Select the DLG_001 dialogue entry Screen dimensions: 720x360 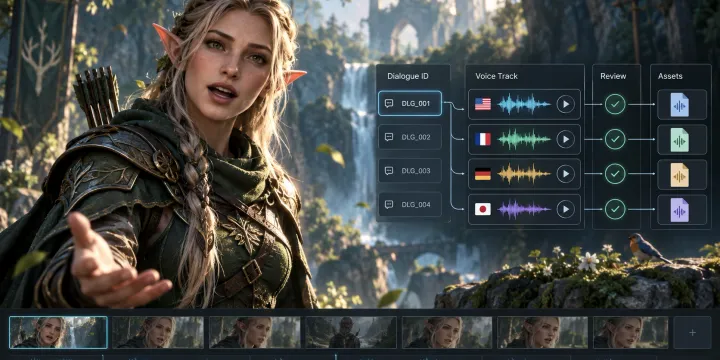410,103
